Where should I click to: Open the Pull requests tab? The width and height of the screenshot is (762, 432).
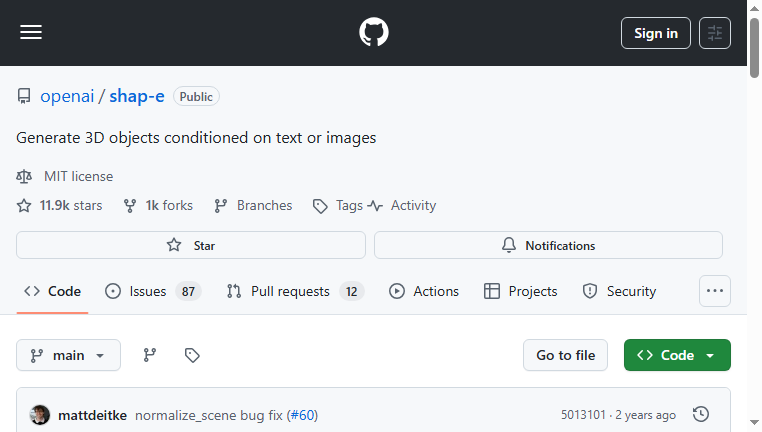coord(295,291)
